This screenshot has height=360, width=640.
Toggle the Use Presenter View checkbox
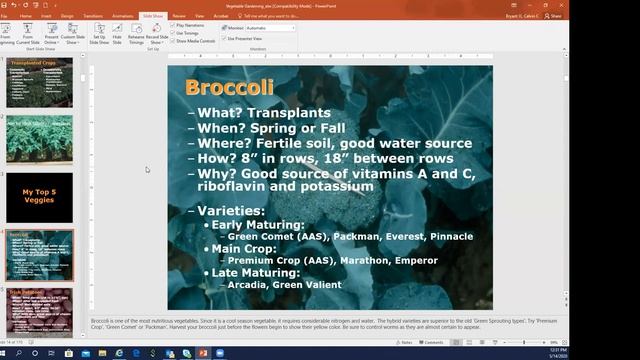[224, 38]
